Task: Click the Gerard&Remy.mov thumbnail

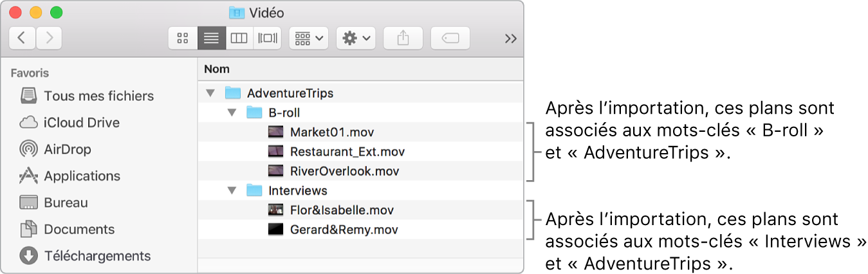Action: click(275, 230)
